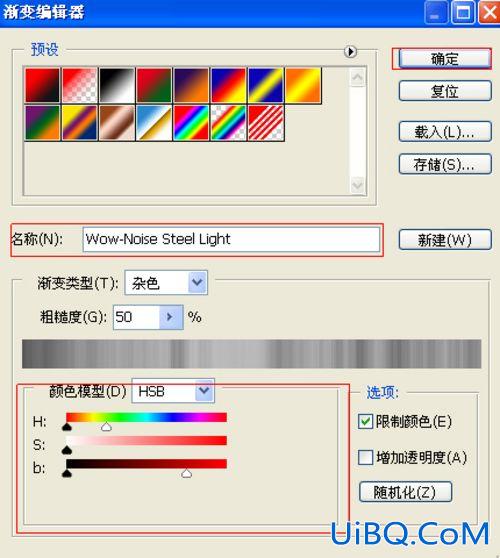Click the 粗糙度 roughness value field
Screen dimensions: 500x558
136,317
